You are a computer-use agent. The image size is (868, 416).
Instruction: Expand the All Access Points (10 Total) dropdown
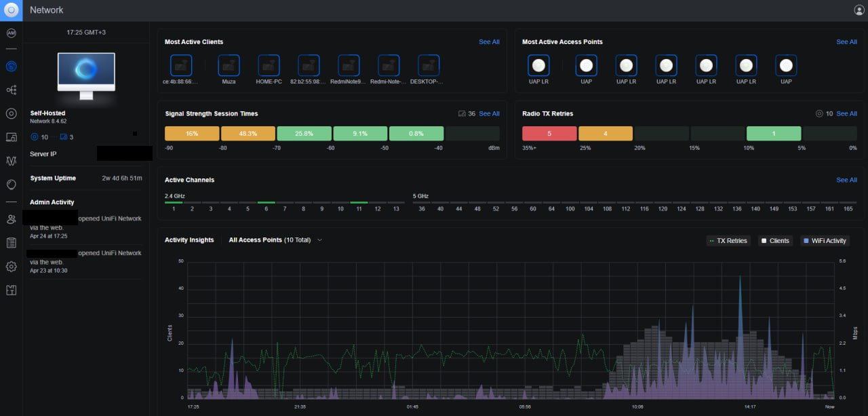click(275, 240)
